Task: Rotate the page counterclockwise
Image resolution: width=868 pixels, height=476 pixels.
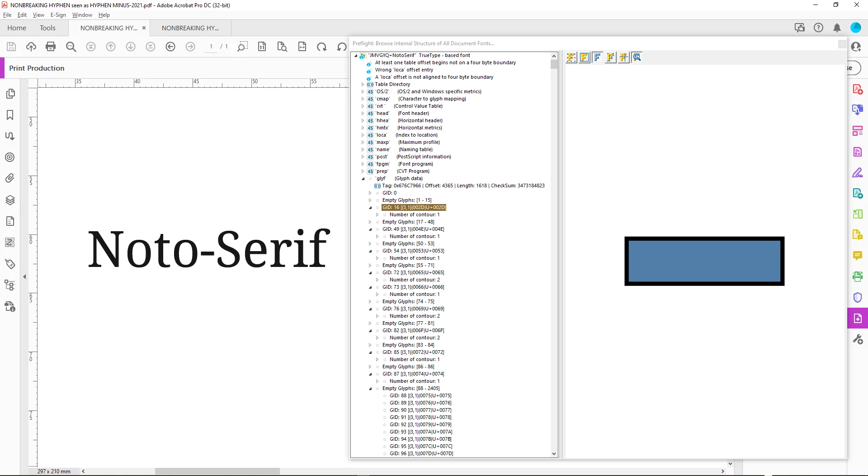Action: point(342,47)
